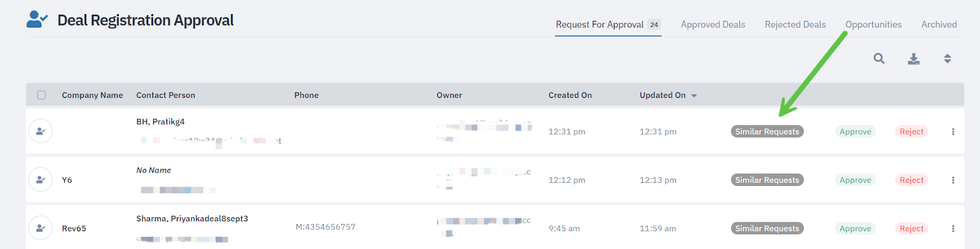Open the Rejected Deals tab
Viewport: 980px width, 249px height.
[795, 24]
